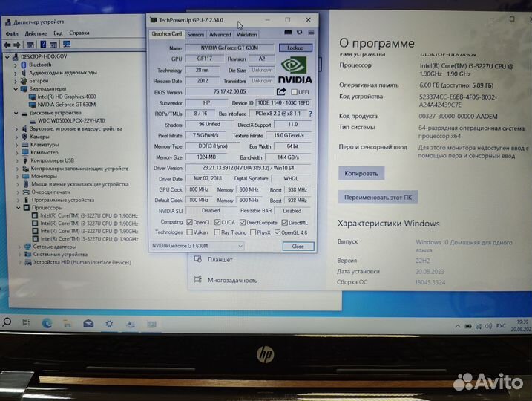
Task: Toggle UEFI checkbox in GPU-Z
Action: coord(294,92)
